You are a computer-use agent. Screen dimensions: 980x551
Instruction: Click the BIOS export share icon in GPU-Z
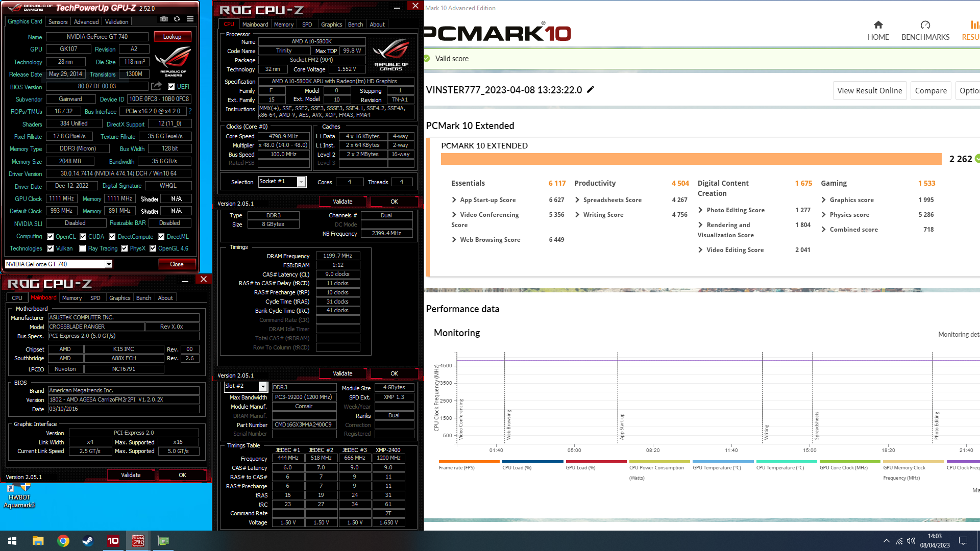(157, 86)
